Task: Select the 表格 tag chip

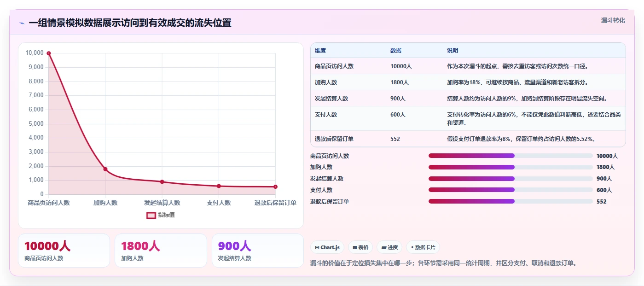Action: tap(360, 247)
